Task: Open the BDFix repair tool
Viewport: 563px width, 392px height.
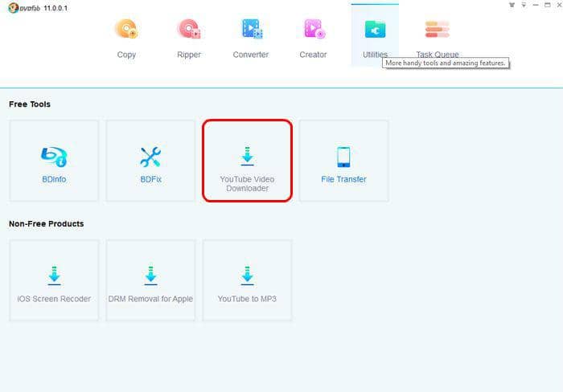Action: pos(151,161)
